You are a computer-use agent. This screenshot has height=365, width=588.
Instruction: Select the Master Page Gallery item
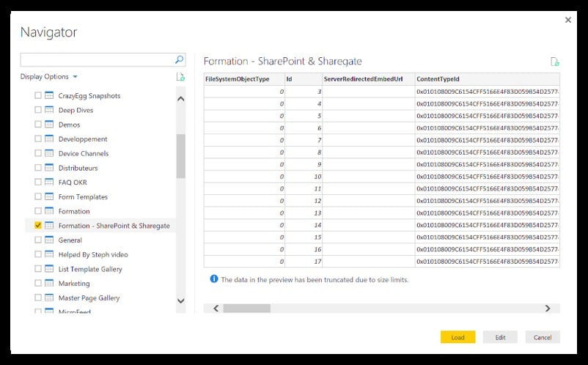pos(89,298)
